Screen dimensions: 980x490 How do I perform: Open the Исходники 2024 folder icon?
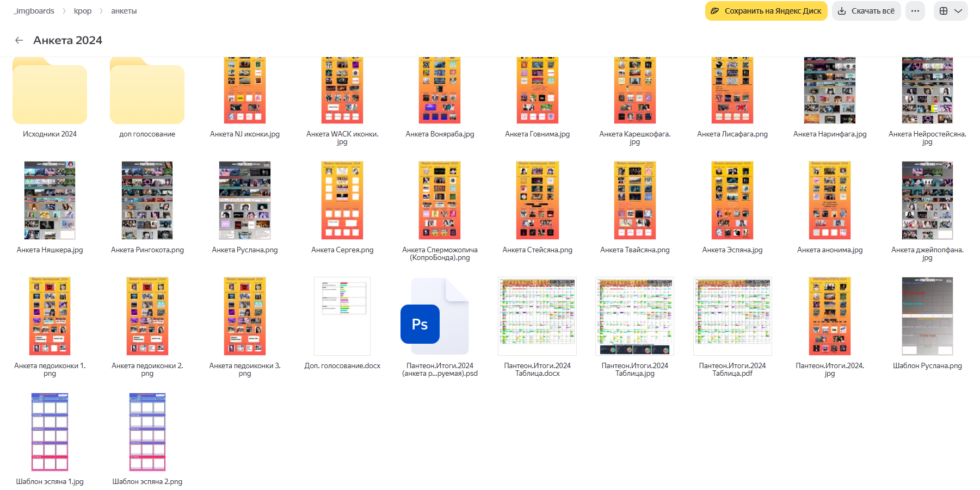[50, 91]
